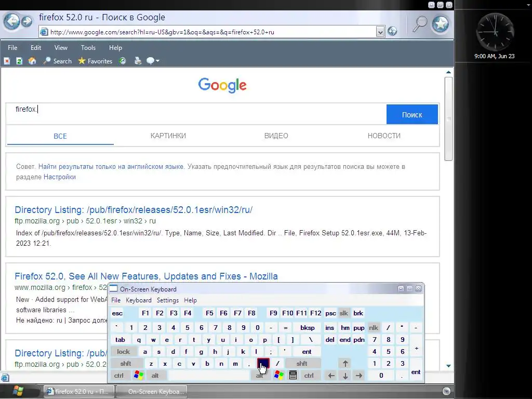Click the up arrow key on On-Screen Keyboard
Viewport: 532px width, 399px height.
coord(345,364)
